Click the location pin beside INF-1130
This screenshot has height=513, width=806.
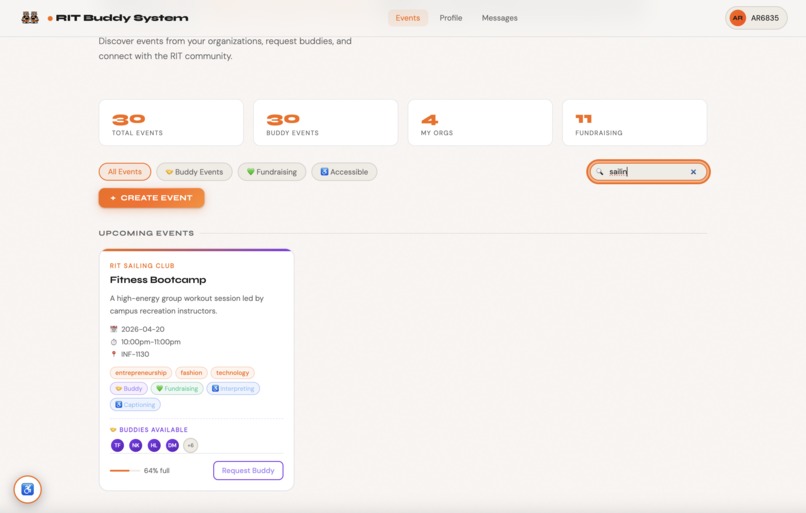click(x=114, y=354)
